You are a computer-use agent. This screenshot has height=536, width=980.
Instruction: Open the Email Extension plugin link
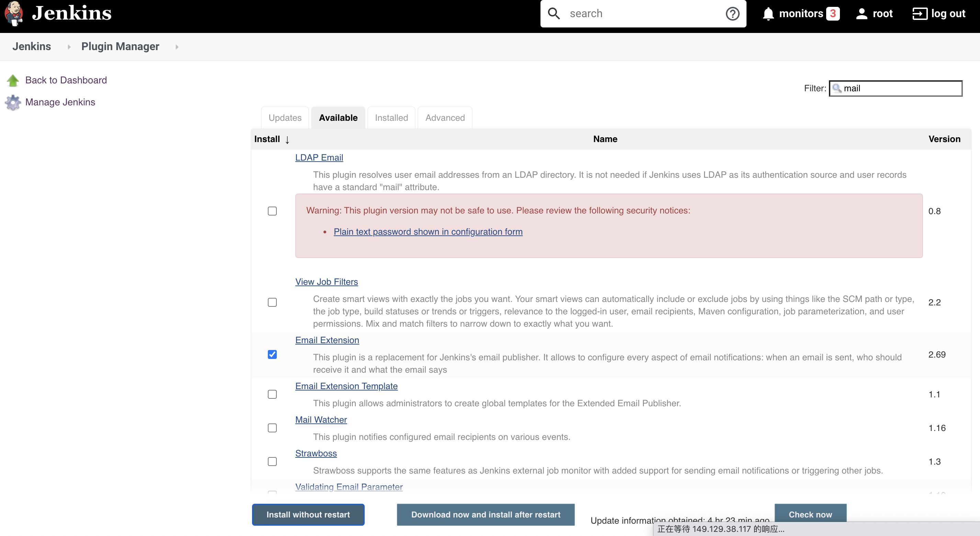coord(327,340)
